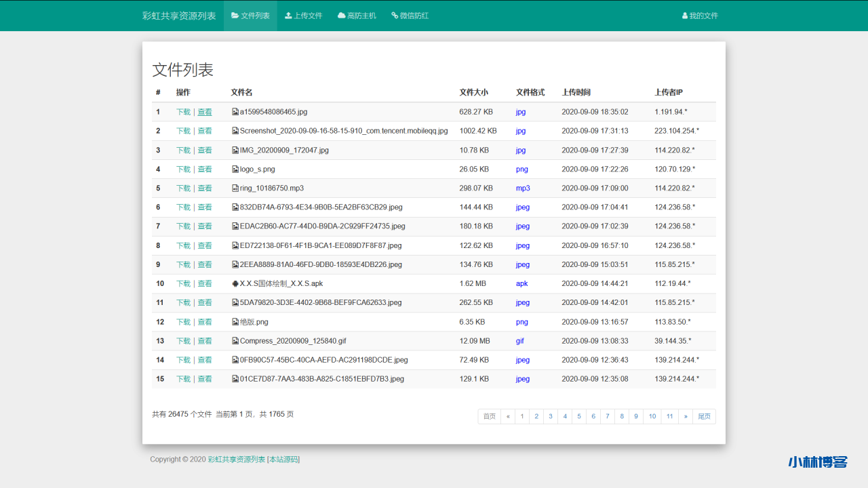Open the 微信防红 nav item
Screen dimensions: 868x488
tap(410, 16)
